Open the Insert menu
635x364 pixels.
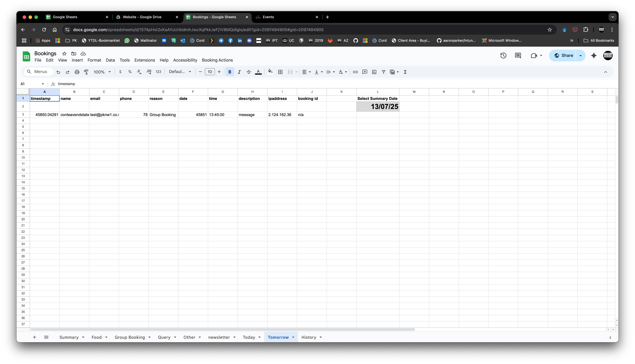pos(77,60)
